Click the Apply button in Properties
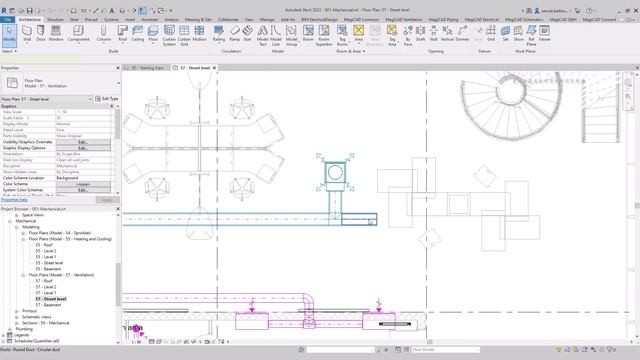 107,200
